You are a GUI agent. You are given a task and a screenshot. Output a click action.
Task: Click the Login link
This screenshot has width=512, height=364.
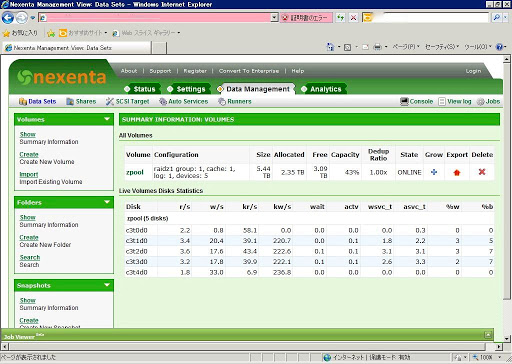click(x=473, y=71)
